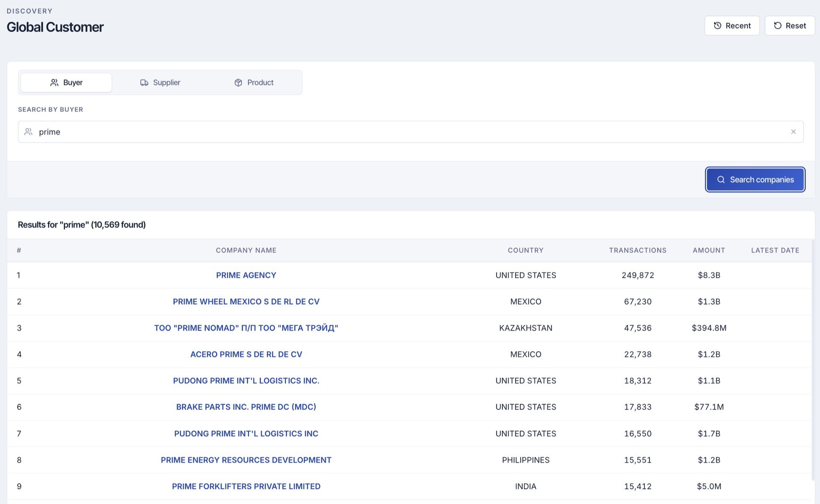
Task: Click the amount $8.3B
Action: click(x=709, y=275)
